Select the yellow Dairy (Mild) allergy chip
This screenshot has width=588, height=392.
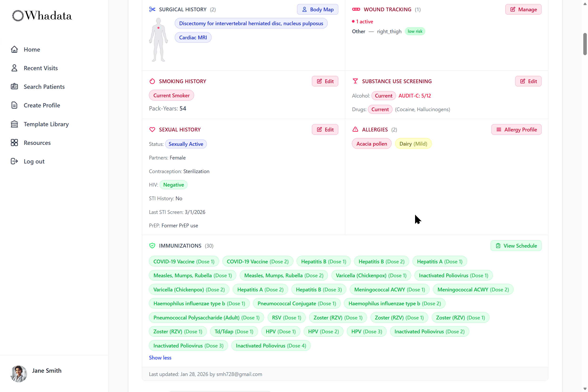click(x=413, y=143)
